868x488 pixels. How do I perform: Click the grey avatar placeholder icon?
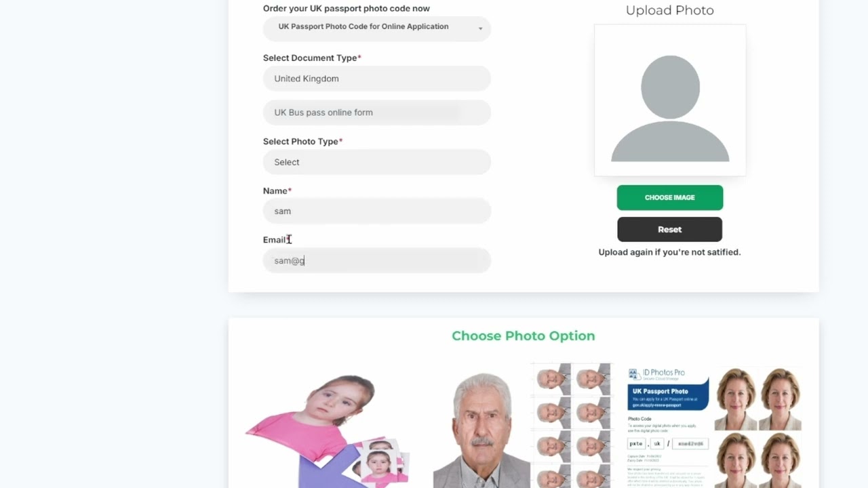670,108
